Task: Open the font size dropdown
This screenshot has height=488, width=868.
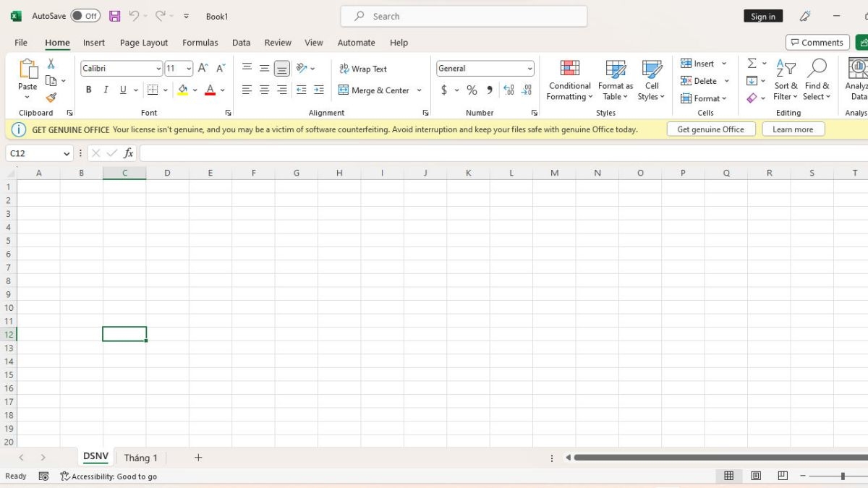Action: pyautogui.click(x=189, y=69)
